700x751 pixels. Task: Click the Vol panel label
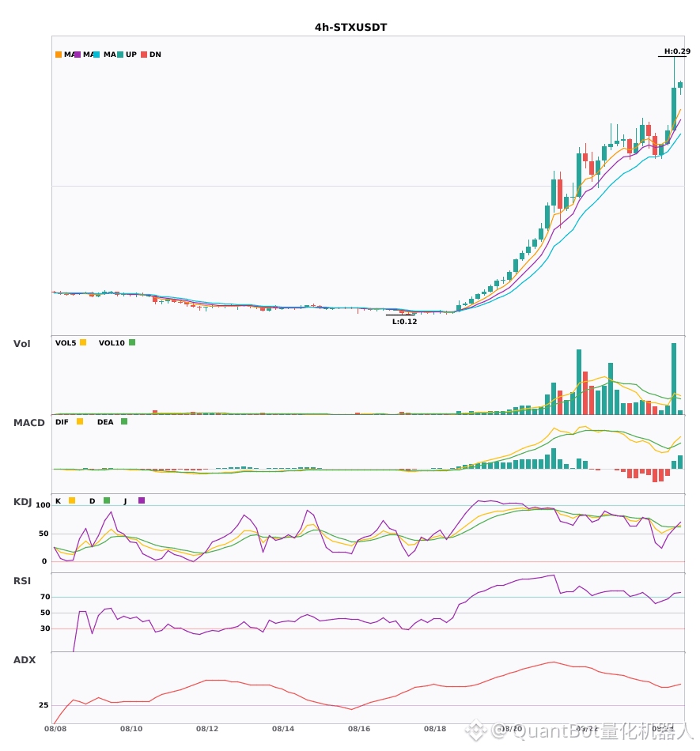point(21,344)
